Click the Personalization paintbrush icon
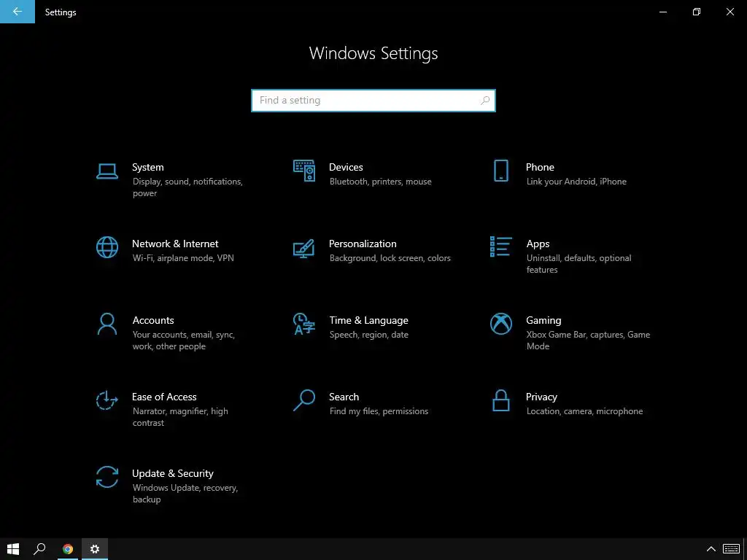 click(304, 248)
